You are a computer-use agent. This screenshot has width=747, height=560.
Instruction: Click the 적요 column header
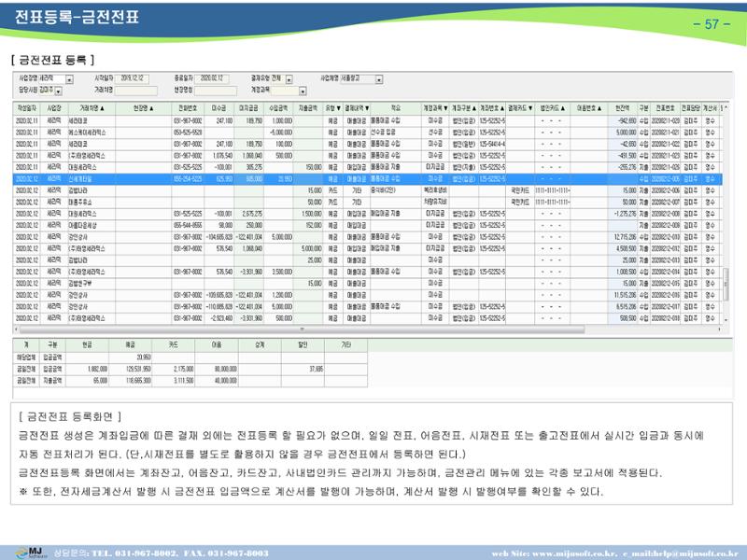click(396, 108)
